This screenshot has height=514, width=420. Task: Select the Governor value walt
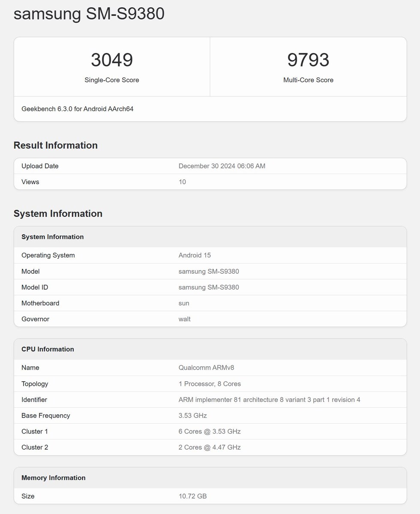(x=184, y=319)
